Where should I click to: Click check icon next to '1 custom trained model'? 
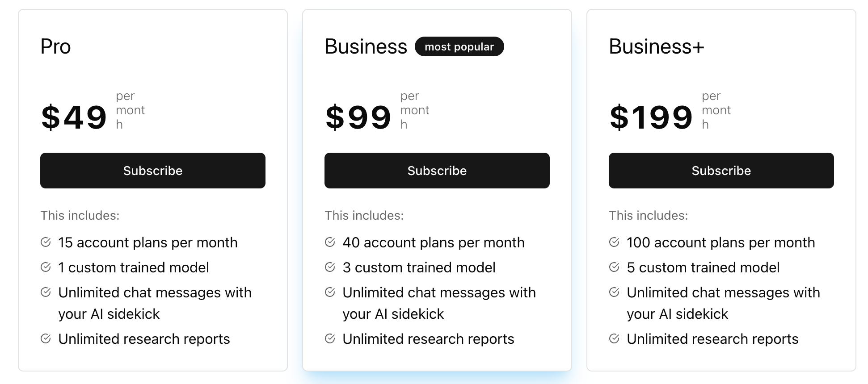point(46,267)
